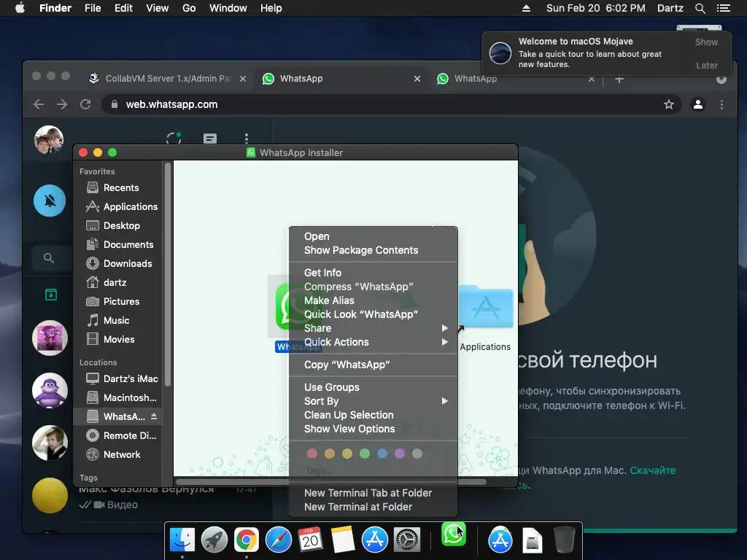Apply the green tag color
The height and width of the screenshot is (560, 747).
click(365, 454)
